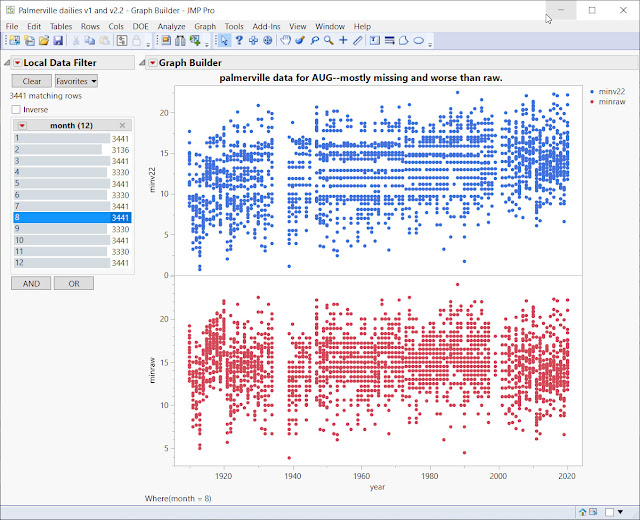This screenshot has width=640, height=520.
Task: Select the Brush tool
Action: (x=300, y=40)
